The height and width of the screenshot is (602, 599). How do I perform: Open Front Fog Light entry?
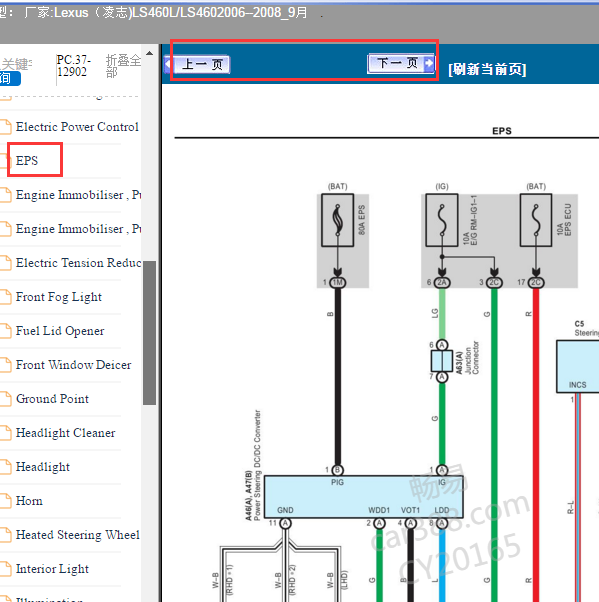click(59, 297)
